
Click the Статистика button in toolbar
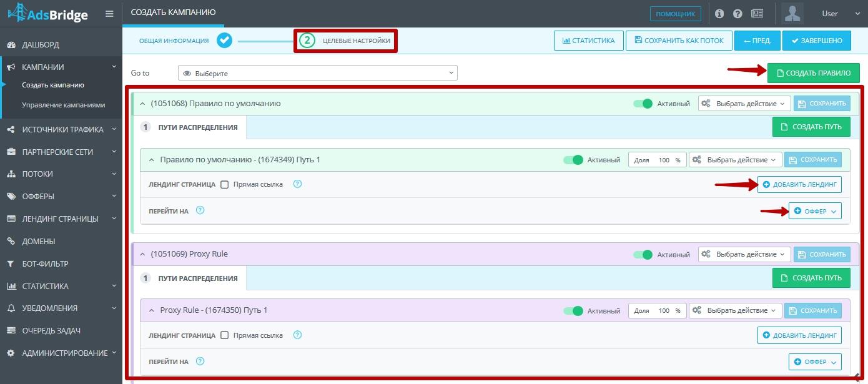589,41
